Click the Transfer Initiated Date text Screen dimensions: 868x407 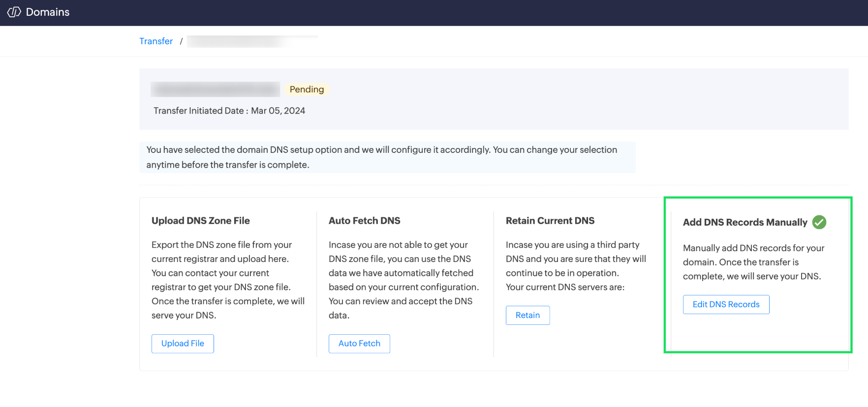[x=229, y=111]
